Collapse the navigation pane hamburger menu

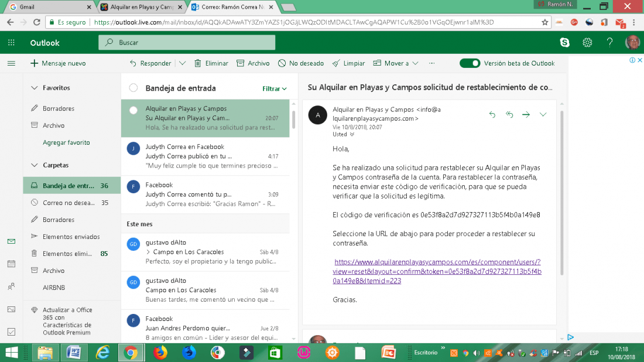coord(11,63)
